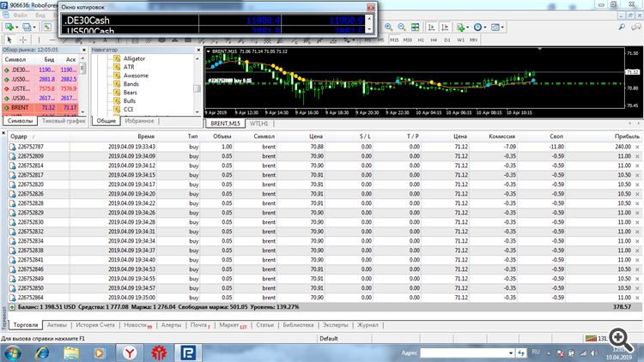
Task: Open dropdown arrow next to New Chart icon
Action: pyautogui.click(x=16, y=27)
